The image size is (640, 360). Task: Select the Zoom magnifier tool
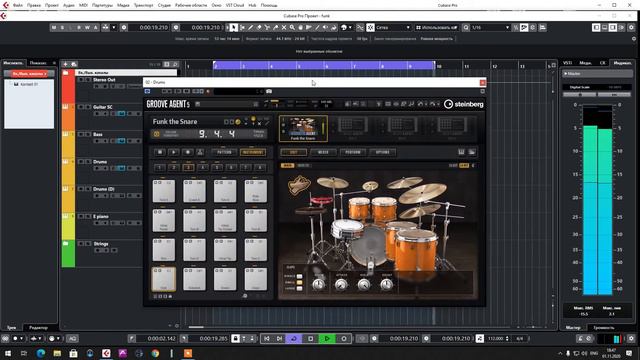(x=292, y=27)
